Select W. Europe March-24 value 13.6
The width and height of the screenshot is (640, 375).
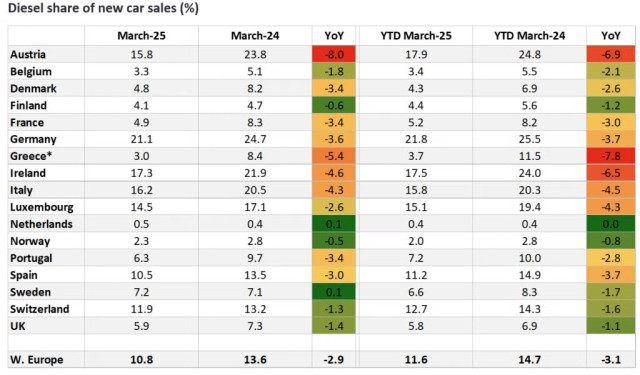pyautogui.click(x=255, y=359)
